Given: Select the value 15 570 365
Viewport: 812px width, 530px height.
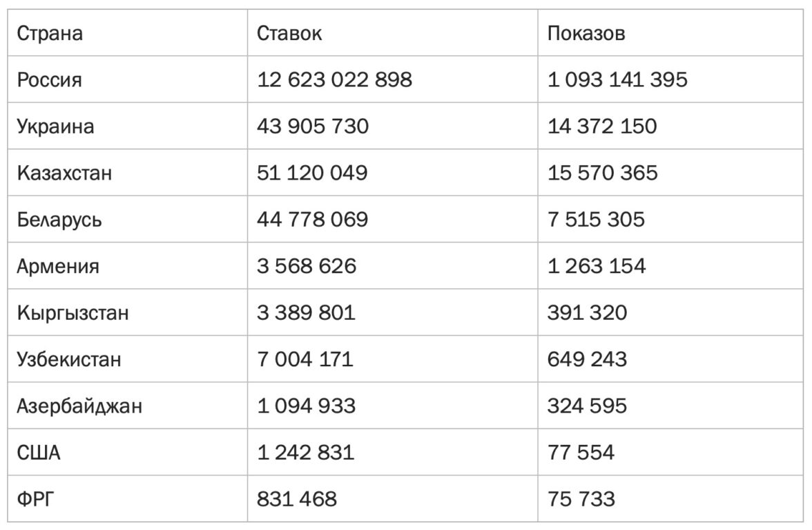Looking at the screenshot, I should coord(602,173).
